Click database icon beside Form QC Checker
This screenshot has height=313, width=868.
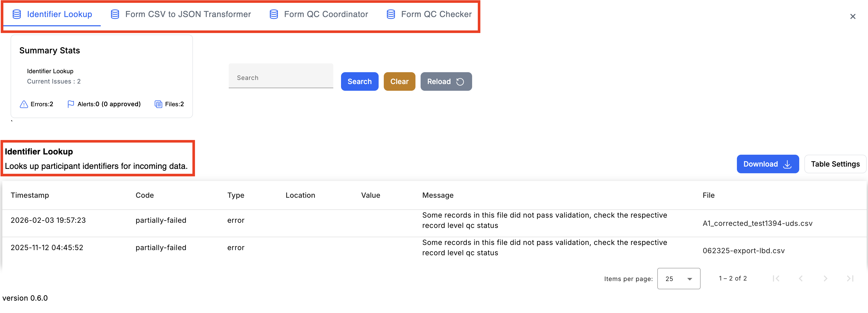391,14
